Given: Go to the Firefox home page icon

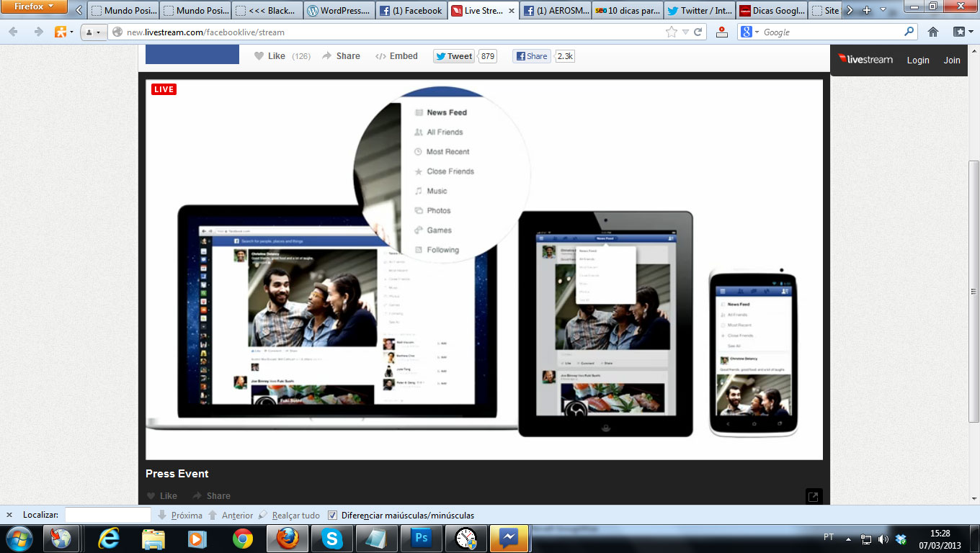Looking at the screenshot, I should tap(933, 32).
